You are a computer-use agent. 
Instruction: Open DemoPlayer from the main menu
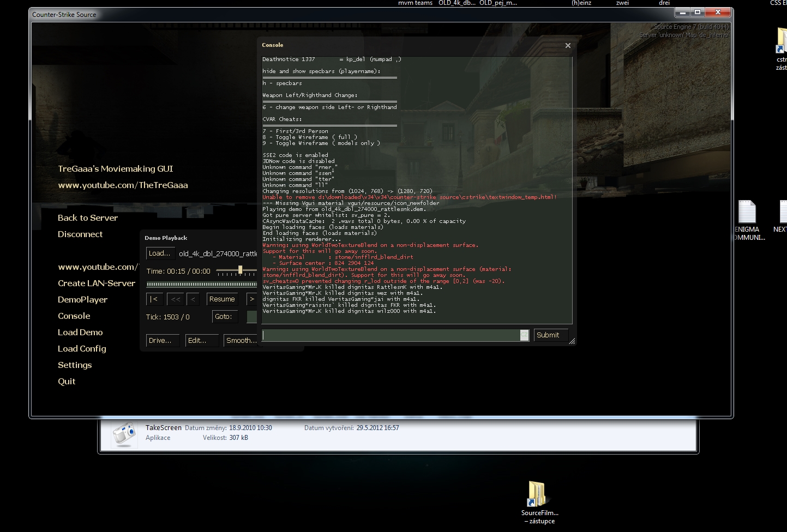tap(83, 300)
